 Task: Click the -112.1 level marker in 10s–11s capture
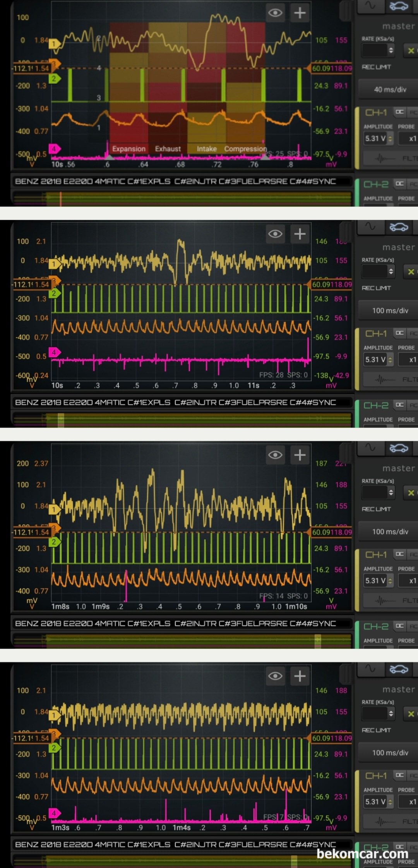point(32,285)
